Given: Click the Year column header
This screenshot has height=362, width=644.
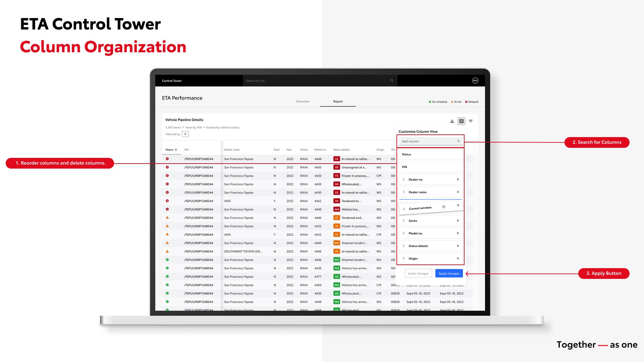Looking at the screenshot, I should point(289,150).
